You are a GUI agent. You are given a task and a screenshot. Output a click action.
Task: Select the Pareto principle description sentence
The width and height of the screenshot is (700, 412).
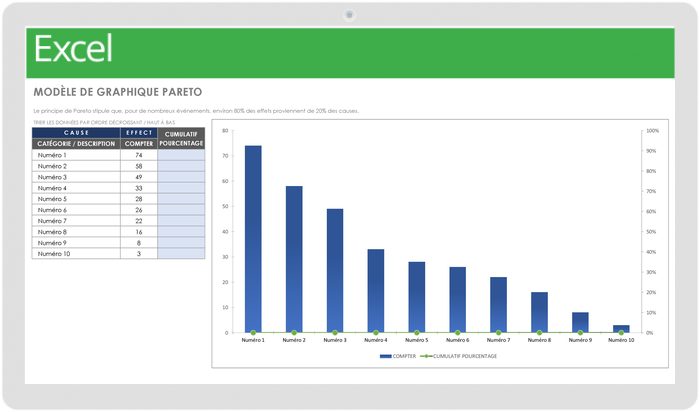(x=196, y=111)
